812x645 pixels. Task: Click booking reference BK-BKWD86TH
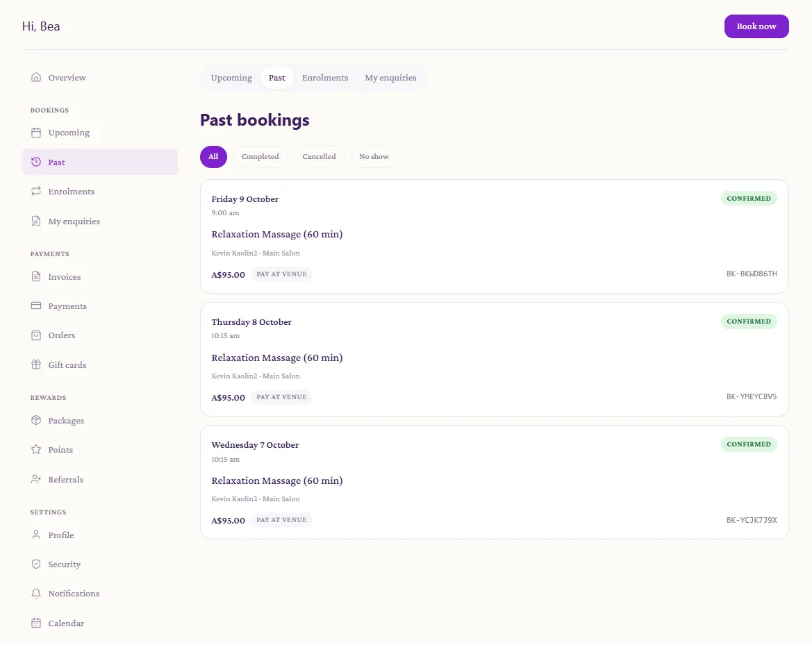[x=752, y=274]
